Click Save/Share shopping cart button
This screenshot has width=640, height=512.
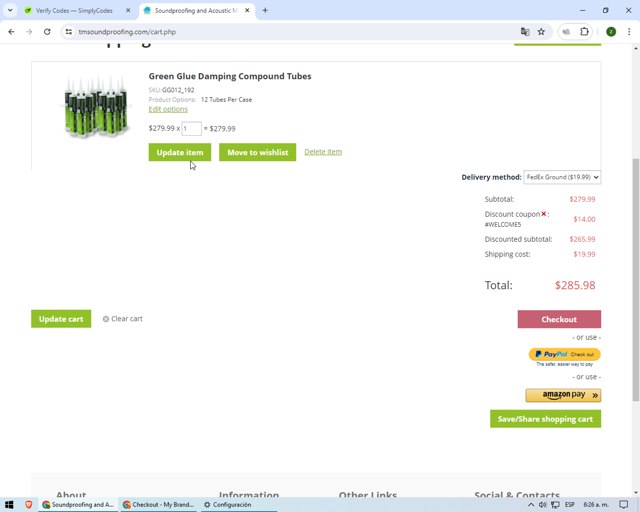tap(545, 419)
